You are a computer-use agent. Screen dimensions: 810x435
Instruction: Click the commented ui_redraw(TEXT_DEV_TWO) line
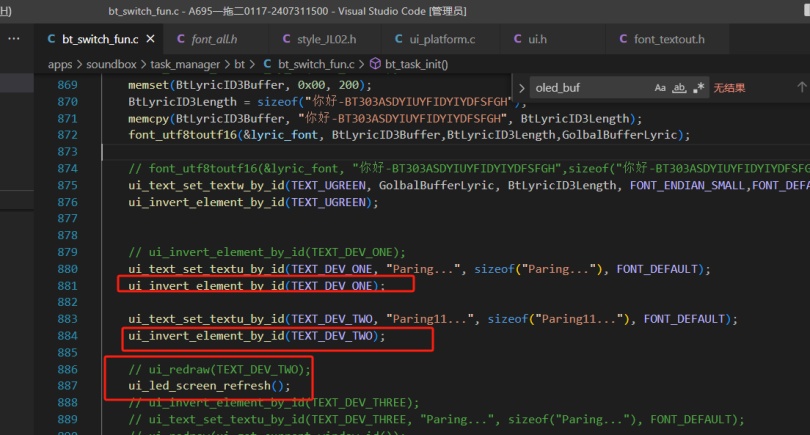point(220,369)
